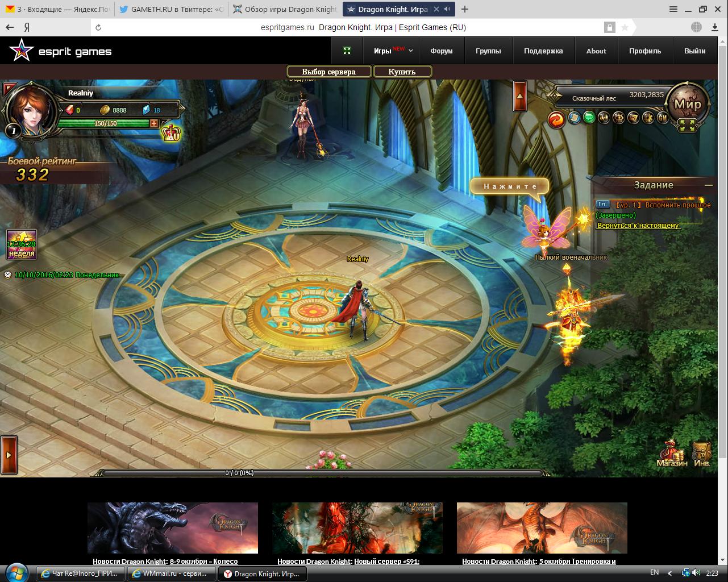Open news link Новый сервер «S91:
This screenshot has height=582, width=728.
coord(387,562)
